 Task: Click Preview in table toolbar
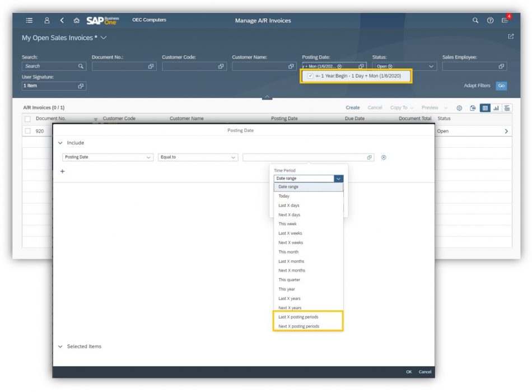[x=430, y=108]
